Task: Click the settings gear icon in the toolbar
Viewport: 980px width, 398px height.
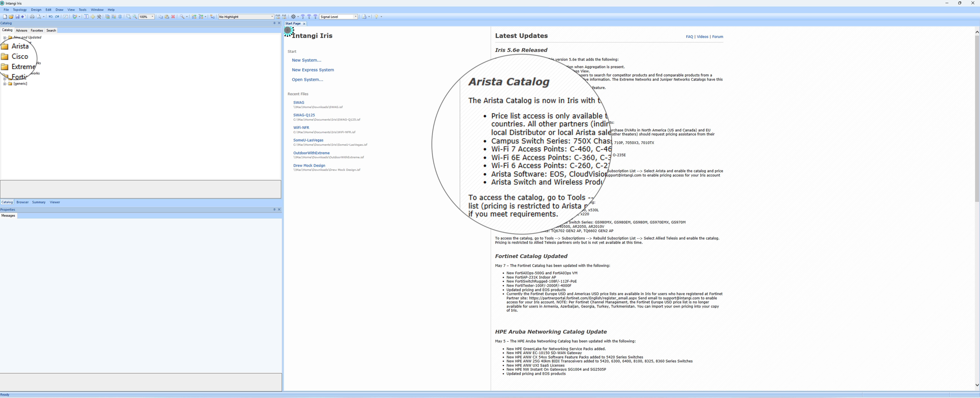Action: click(x=293, y=17)
